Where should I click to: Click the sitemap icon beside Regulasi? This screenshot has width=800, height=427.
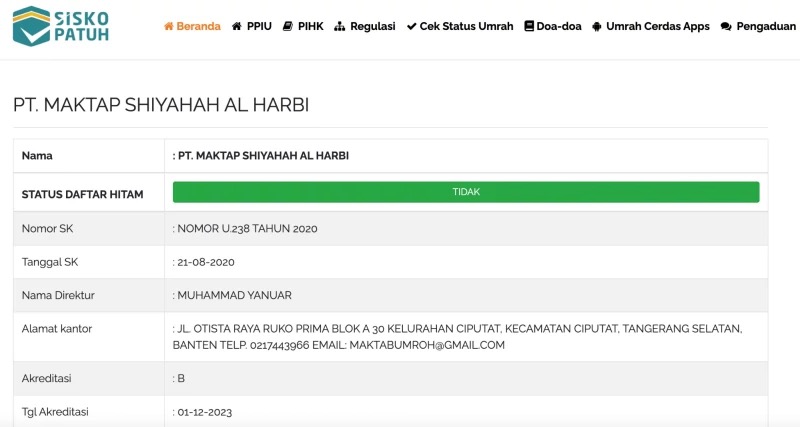(339, 26)
